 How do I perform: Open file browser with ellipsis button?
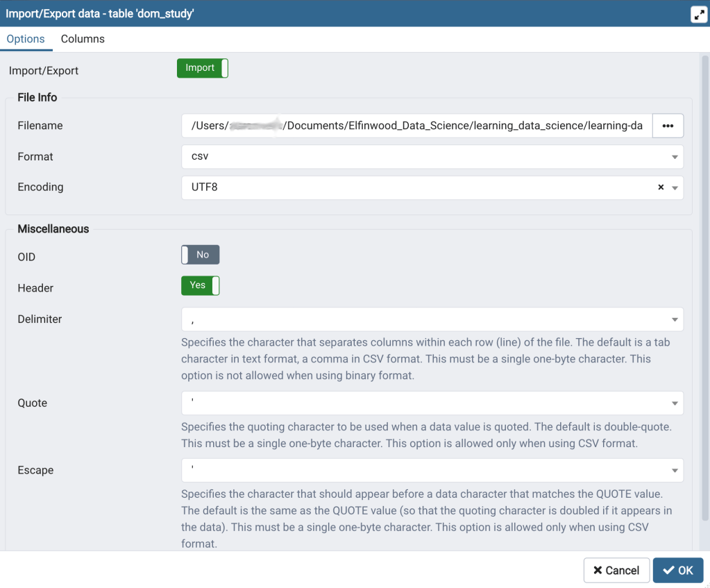668,126
